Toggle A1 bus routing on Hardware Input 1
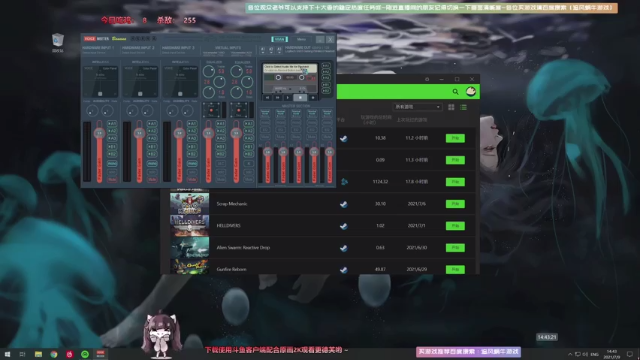Image resolution: width=640 pixels, height=360 pixels. click(112, 123)
